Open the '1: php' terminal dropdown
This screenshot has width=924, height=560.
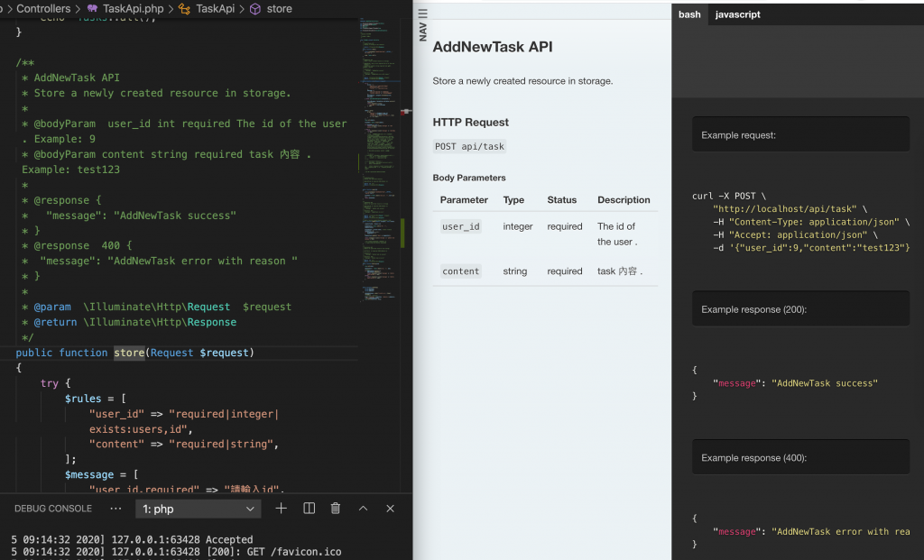(x=198, y=509)
